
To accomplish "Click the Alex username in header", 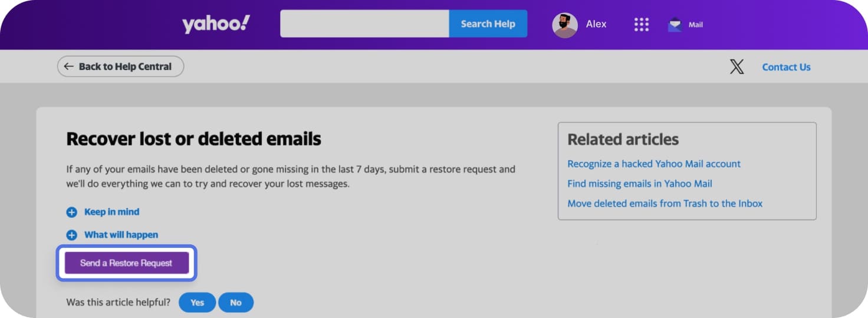I will [x=596, y=24].
